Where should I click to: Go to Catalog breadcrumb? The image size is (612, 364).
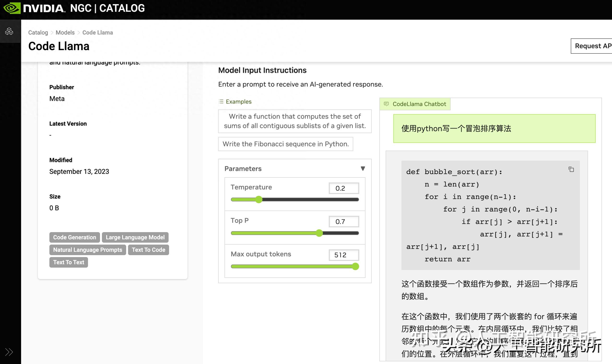[x=38, y=32]
